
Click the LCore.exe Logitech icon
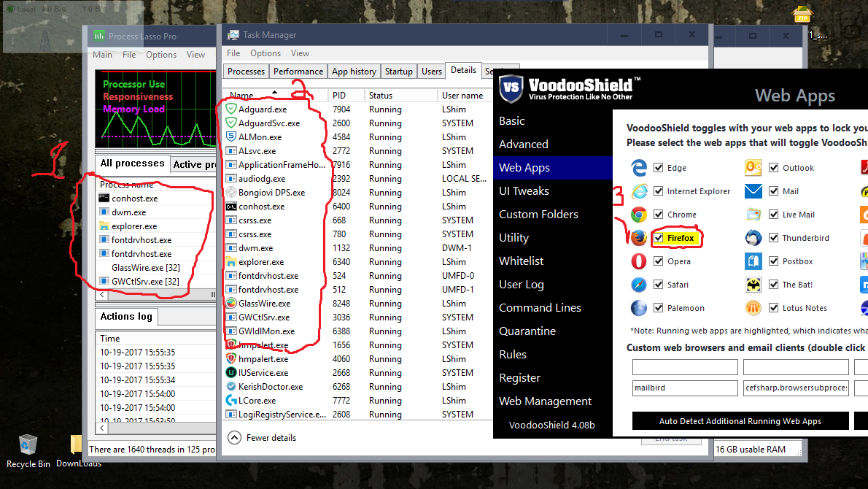click(231, 400)
